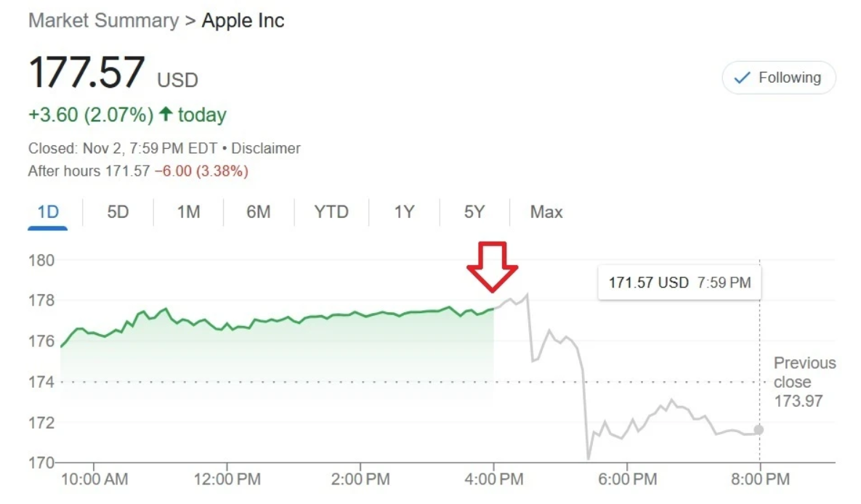The width and height of the screenshot is (861, 504).
Task: Open the Market Summary breadcrumb link
Action: pyautogui.click(x=104, y=21)
